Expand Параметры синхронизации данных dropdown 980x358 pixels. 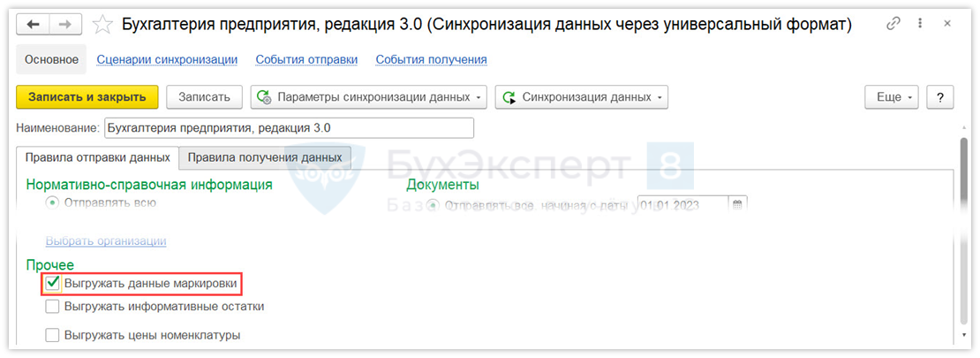(369, 97)
